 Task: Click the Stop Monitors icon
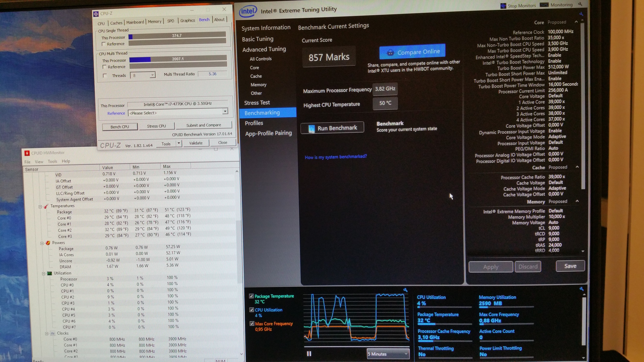(503, 6)
